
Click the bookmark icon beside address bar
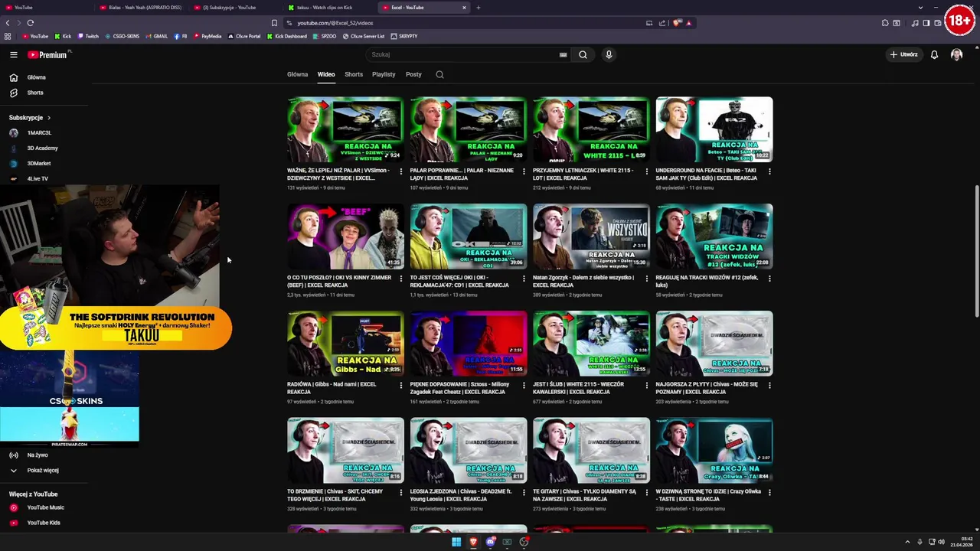coord(274,23)
